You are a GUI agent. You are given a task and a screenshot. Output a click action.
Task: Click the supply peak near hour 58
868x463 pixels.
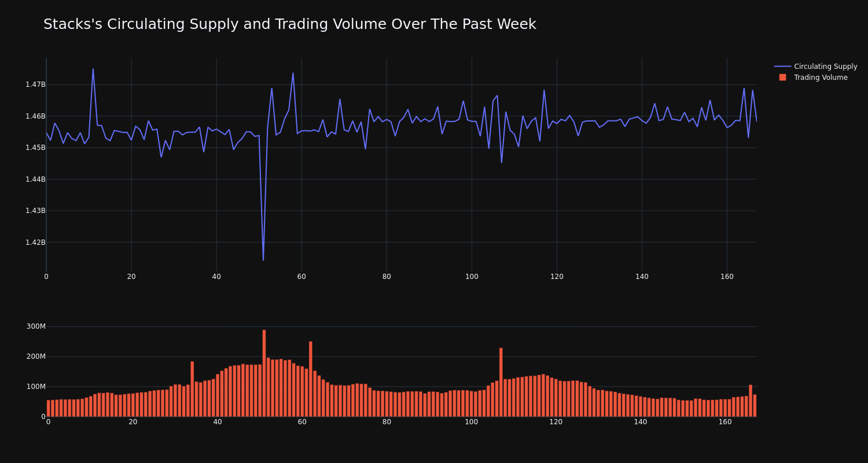293,73
